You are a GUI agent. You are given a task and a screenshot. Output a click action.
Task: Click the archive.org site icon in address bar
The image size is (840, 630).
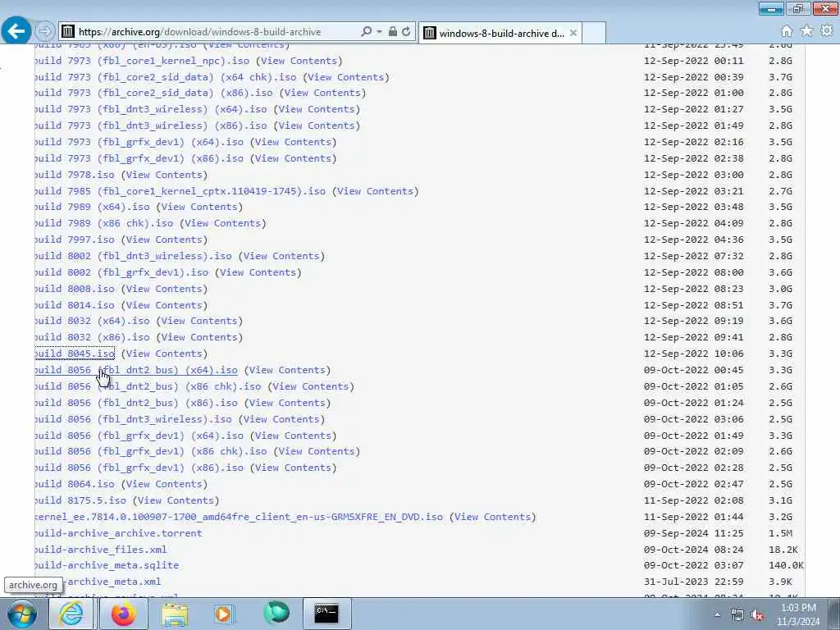68,32
